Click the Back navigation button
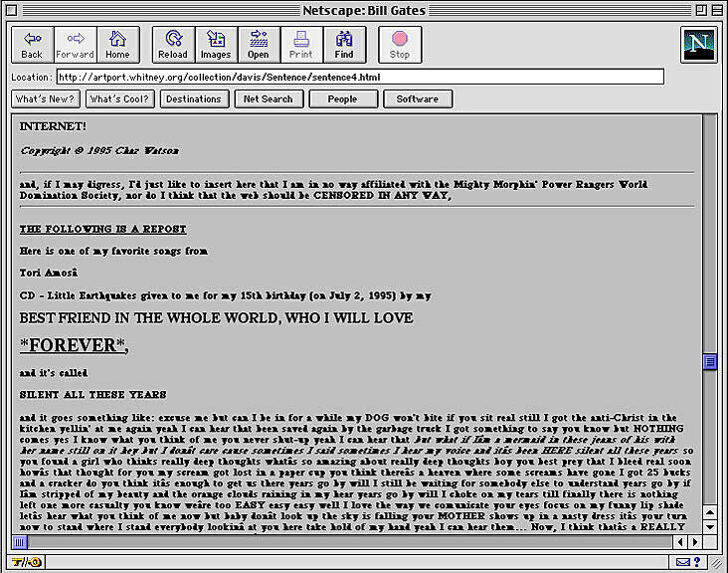This screenshot has width=728, height=573. pos(32,44)
